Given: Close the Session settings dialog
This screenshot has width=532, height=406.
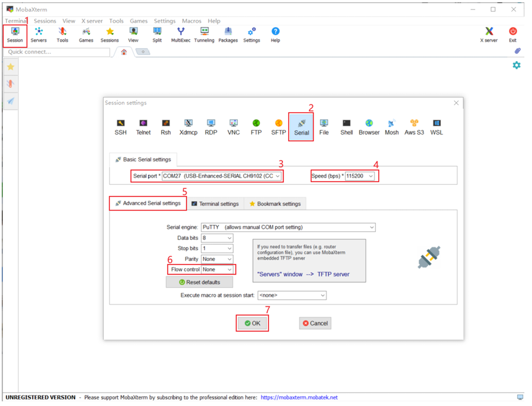Looking at the screenshot, I should [456, 103].
